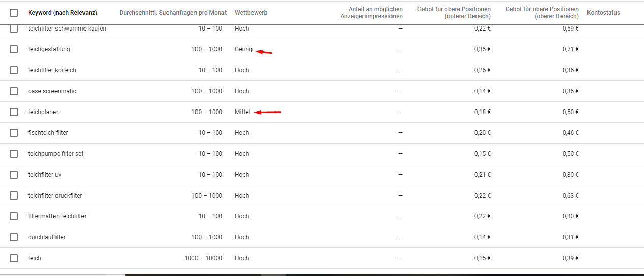
Task: Click Gebot für obere Positionen (unterer Bereich)
Action: click(454, 13)
